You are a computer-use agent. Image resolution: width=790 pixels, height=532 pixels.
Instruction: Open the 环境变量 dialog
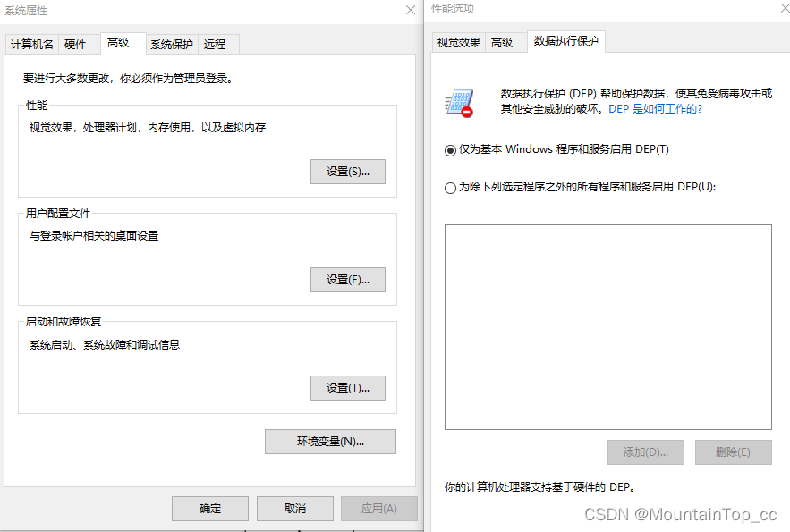tap(330, 441)
